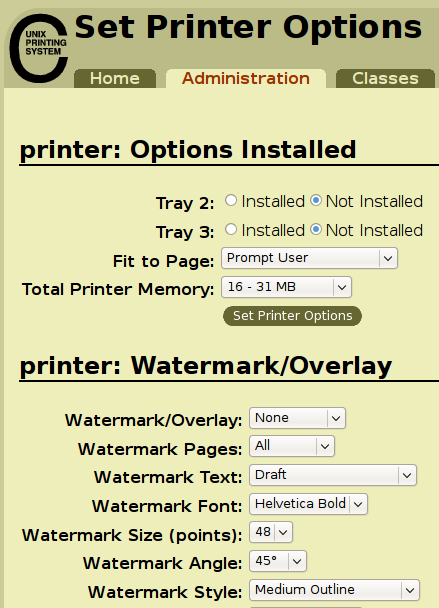Screen dimensions: 439x608
Task: Expand the Watermark Pages dropdown
Action: point(292,446)
